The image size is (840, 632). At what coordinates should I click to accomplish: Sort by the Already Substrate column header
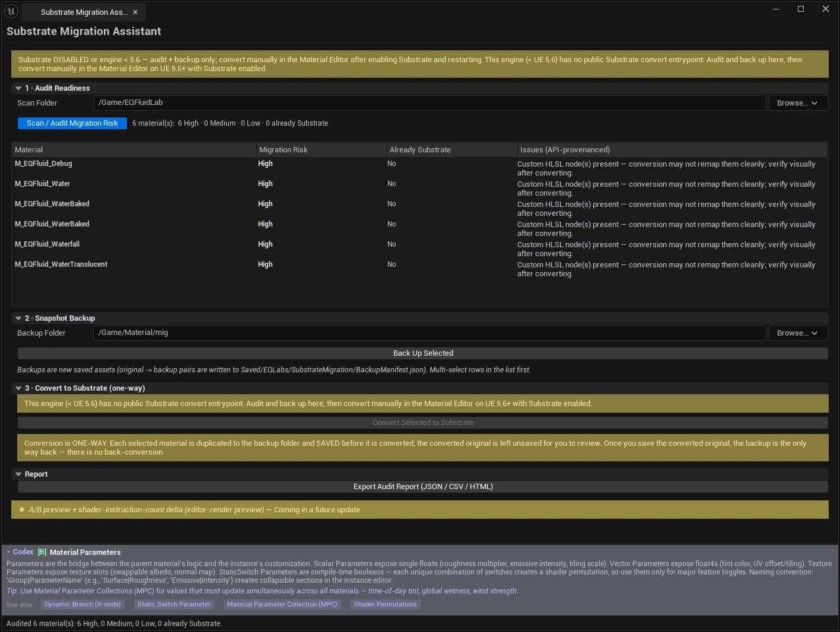point(452,150)
